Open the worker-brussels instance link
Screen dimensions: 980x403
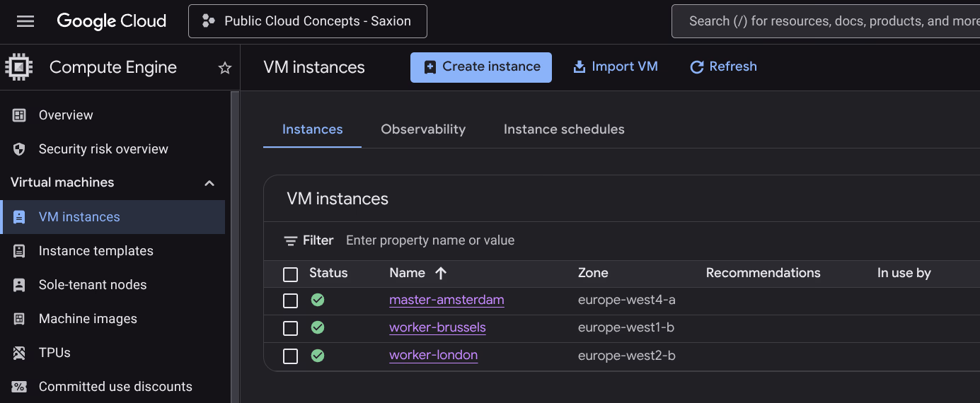pyautogui.click(x=437, y=327)
